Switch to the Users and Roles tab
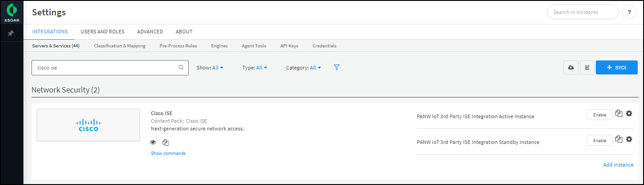This screenshot has width=644, height=185. [x=102, y=32]
